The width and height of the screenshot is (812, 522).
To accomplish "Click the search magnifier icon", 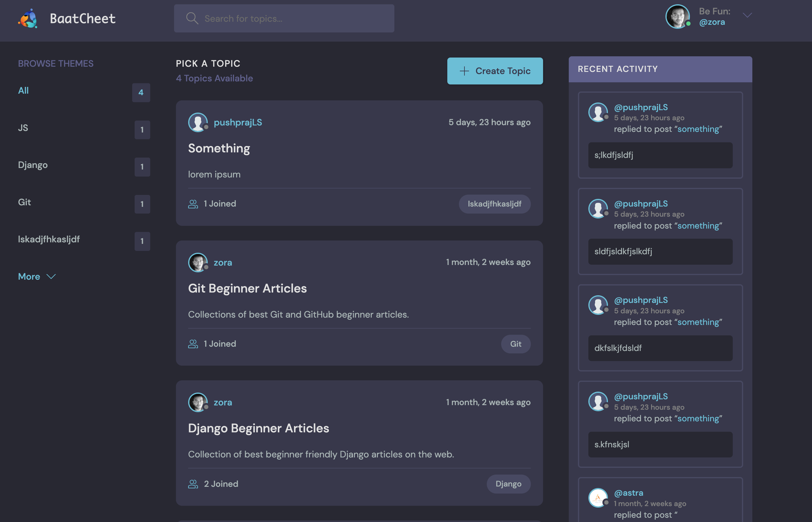I will (x=192, y=18).
